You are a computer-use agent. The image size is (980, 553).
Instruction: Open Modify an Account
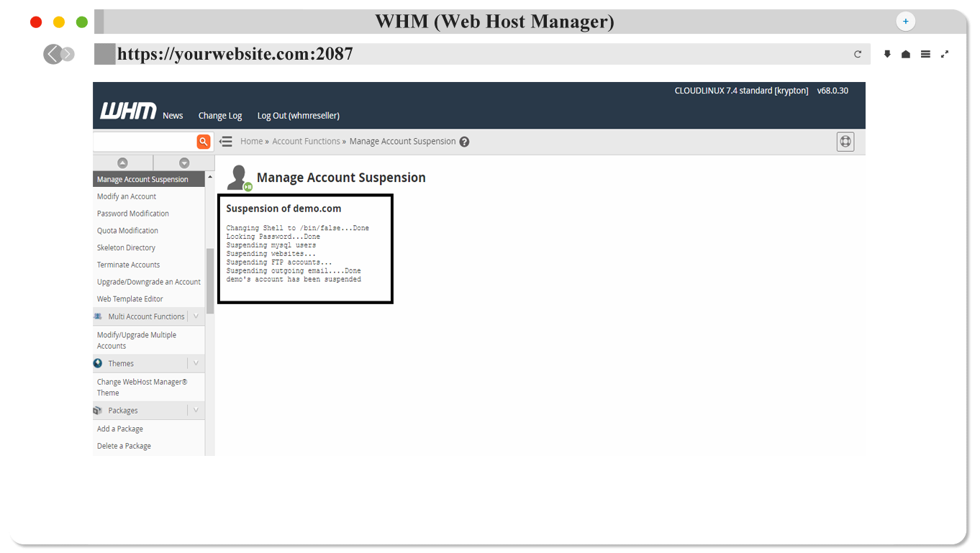pyautogui.click(x=127, y=196)
